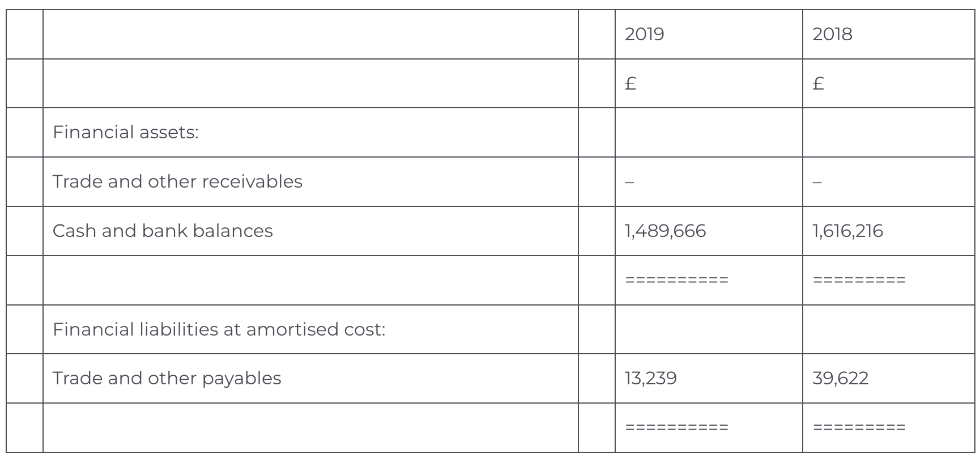Click the 2018 column header
This screenshot has height=458, width=980.
click(832, 35)
